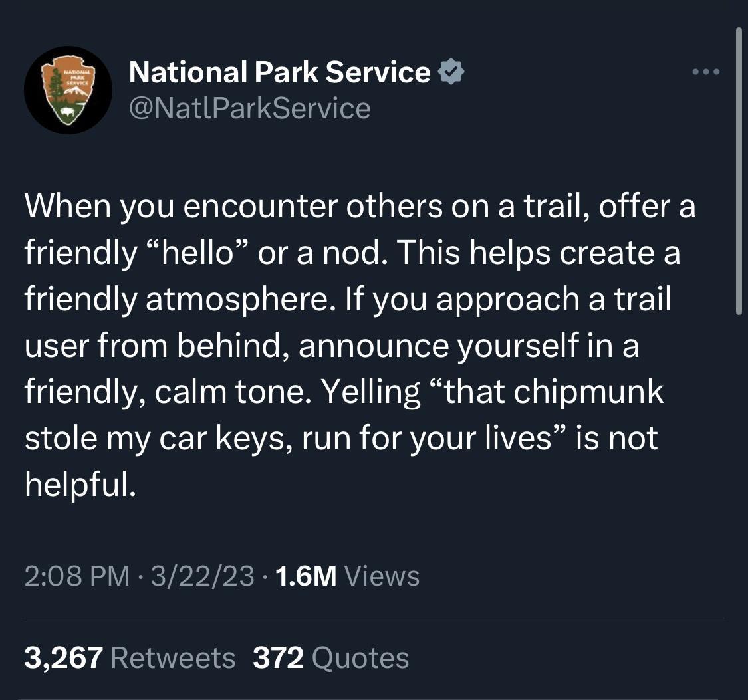Viewport: 748px width, 700px height.
Task: Open the three-dot more options menu
Action: coord(706,72)
